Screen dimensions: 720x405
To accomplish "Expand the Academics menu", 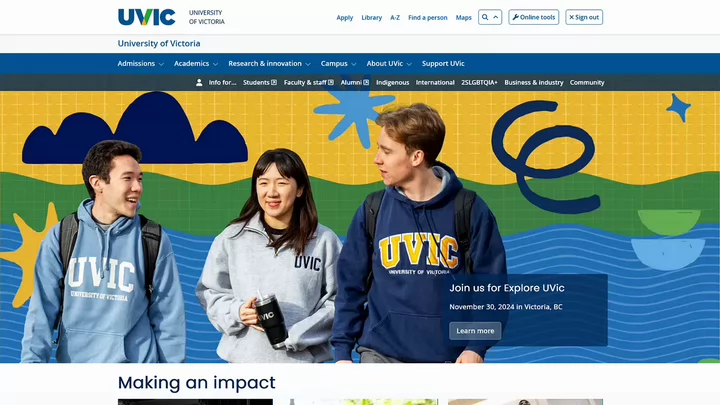I will click(x=196, y=63).
